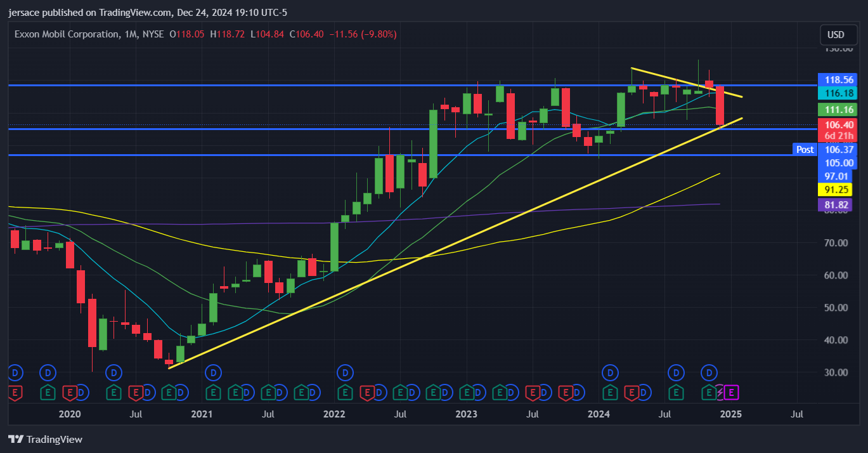Click the upper-row dividend D marker above the 2024 label
Screen dimensions: 868x453
tap(610, 372)
